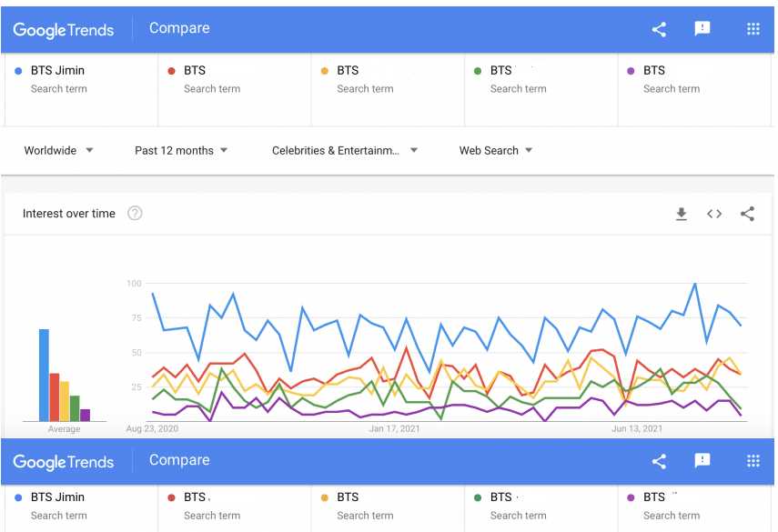This screenshot has width=778, height=532.
Task: Edit the purple-dot BTS search term in the top row
Action: [x=694, y=89]
